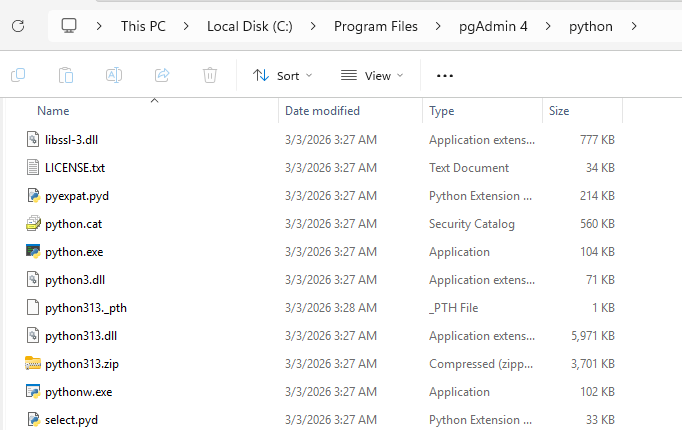The height and width of the screenshot is (430, 682).
Task: Select python313.dll file name
Action: point(81,336)
